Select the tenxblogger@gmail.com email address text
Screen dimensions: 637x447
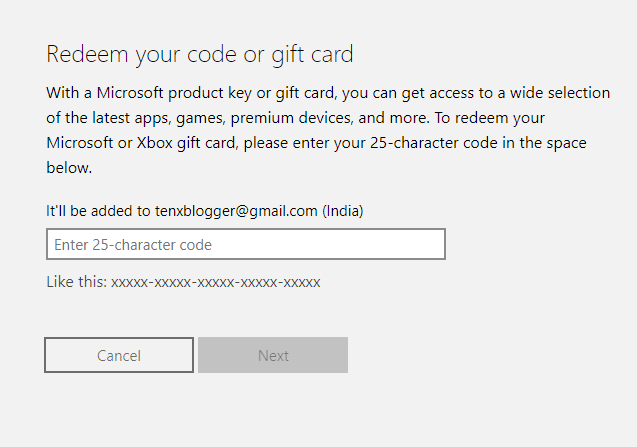tap(236, 211)
